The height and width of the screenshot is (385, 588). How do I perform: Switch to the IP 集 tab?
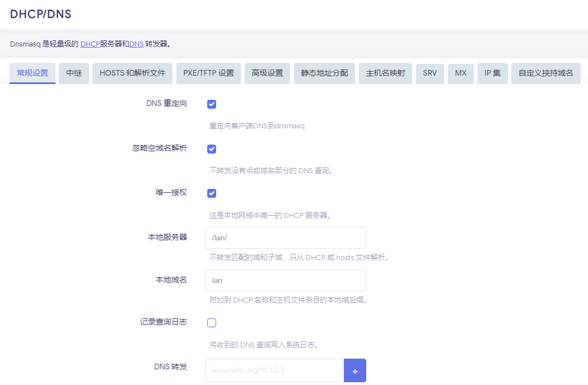pyautogui.click(x=493, y=73)
